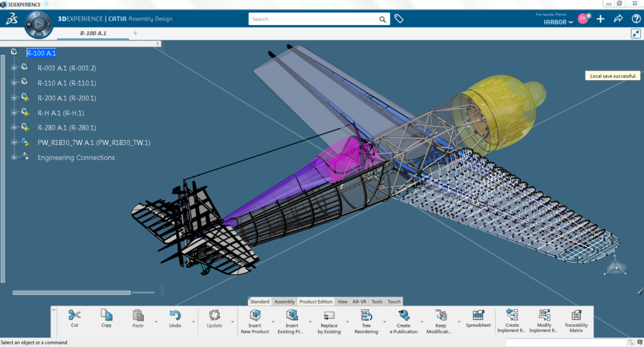This screenshot has height=347, width=644.
Task: Open Help question mark icon
Action: [x=636, y=19]
